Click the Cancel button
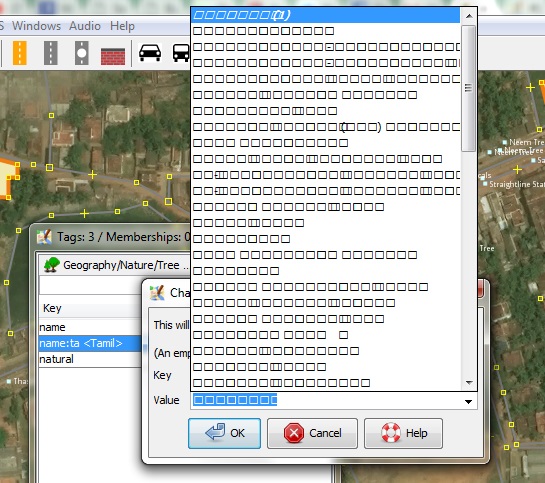 point(312,433)
